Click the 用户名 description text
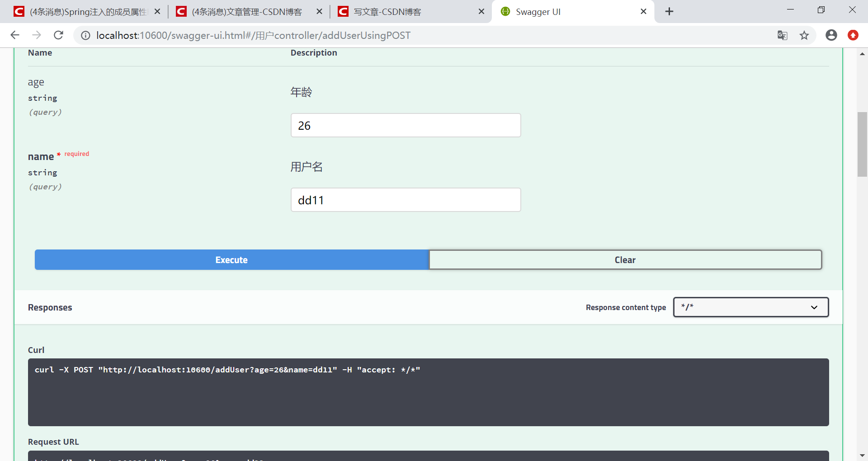Image resolution: width=868 pixels, height=461 pixels. [307, 167]
